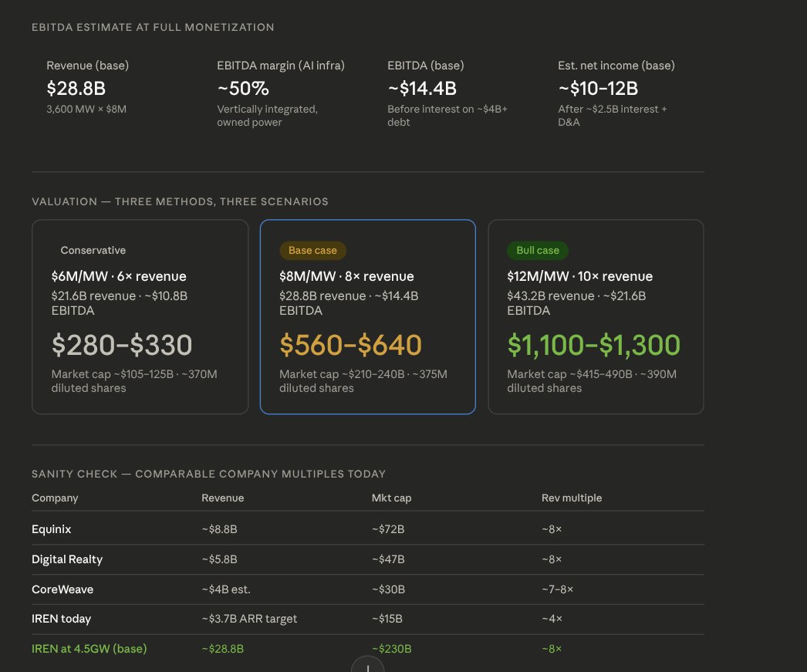The width and height of the screenshot is (807, 672).
Task: Click '$12M/MW · 10× revenue' line
Action: pos(579,276)
